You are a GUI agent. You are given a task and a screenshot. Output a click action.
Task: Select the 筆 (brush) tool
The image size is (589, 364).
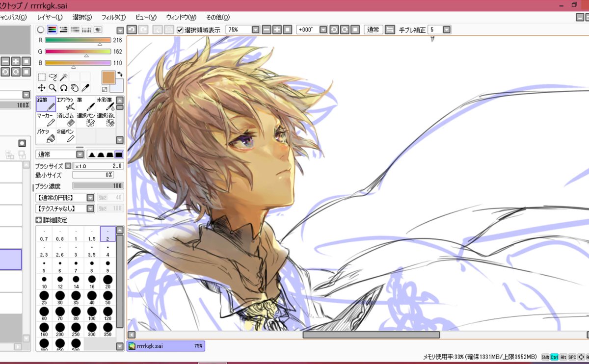85,104
